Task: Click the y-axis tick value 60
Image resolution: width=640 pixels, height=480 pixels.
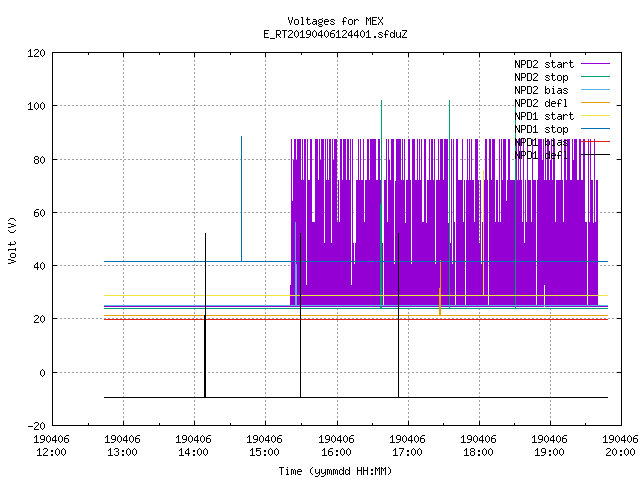Action: pos(39,213)
